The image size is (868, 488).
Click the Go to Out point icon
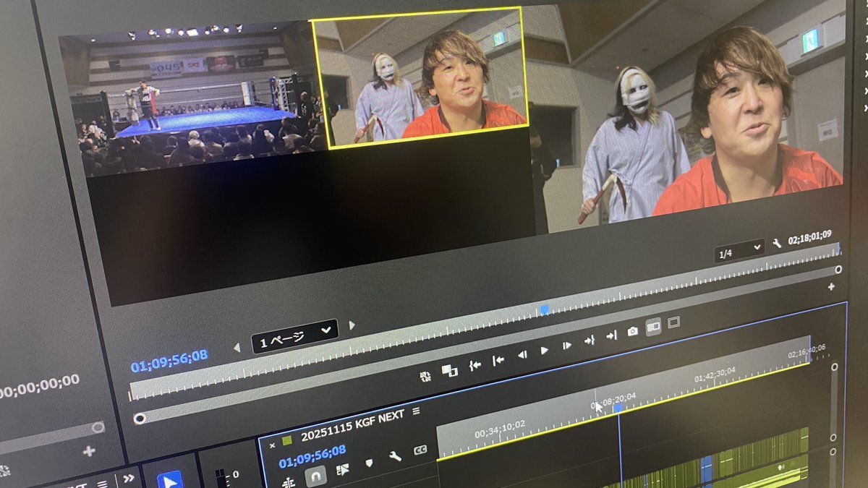click(x=611, y=335)
